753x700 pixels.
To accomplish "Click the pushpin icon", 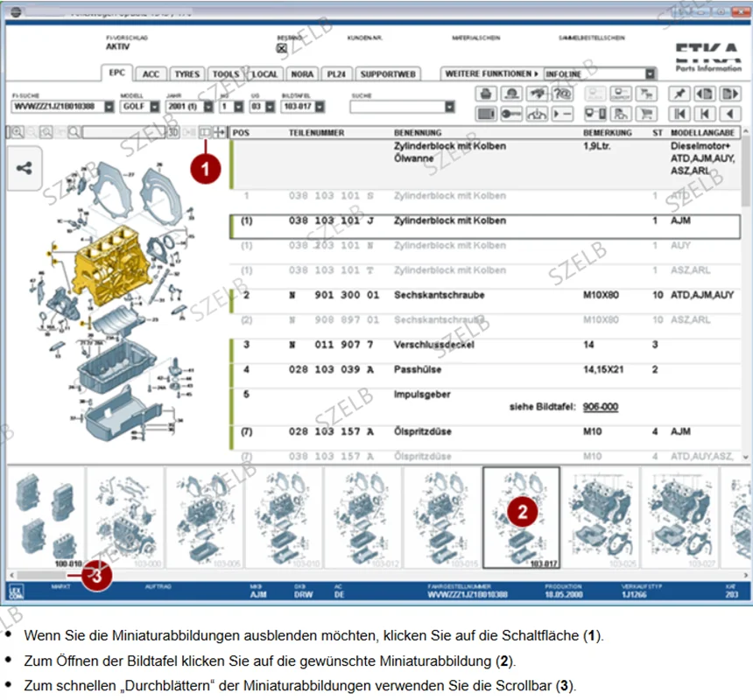I will [679, 94].
